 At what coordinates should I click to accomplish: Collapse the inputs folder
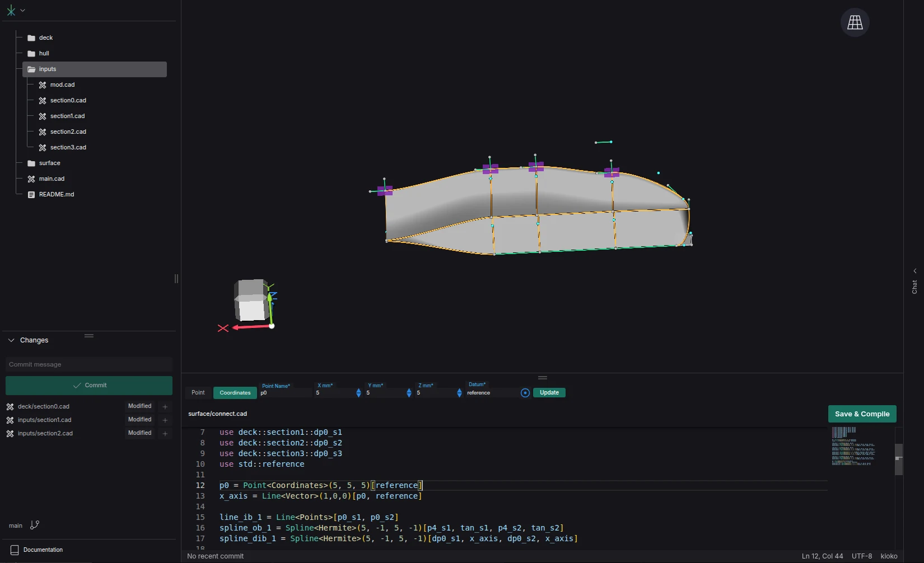pos(95,69)
